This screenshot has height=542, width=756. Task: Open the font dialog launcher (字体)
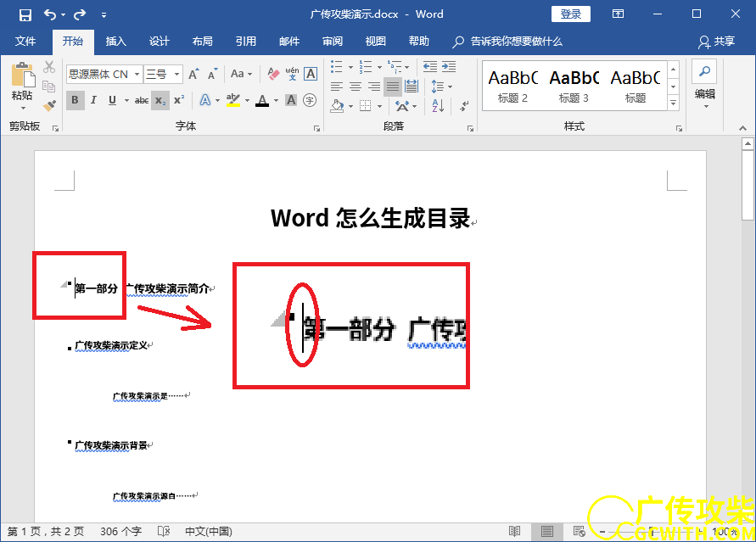(x=316, y=129)
